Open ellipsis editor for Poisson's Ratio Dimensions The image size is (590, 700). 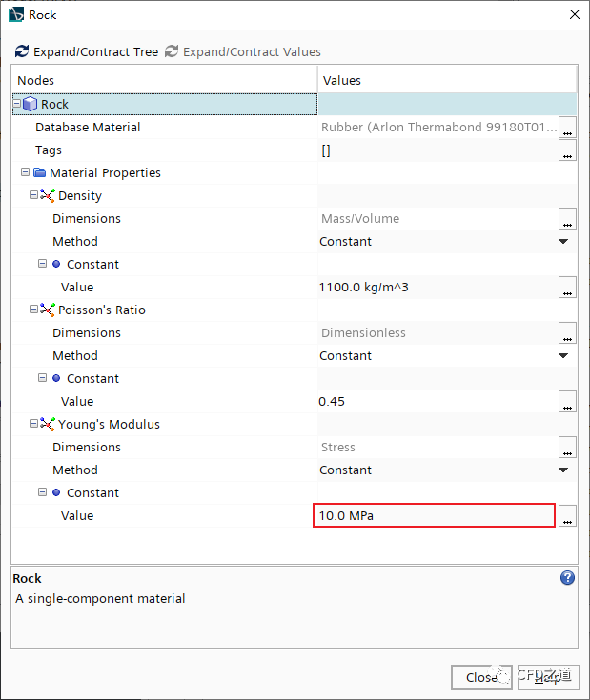click(x=568, y=333)
